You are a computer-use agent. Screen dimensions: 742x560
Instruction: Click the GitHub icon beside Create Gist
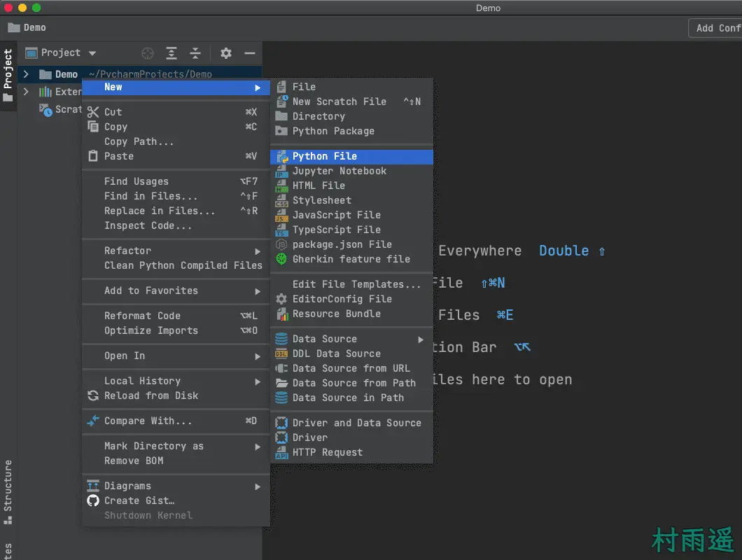[93, 500]
